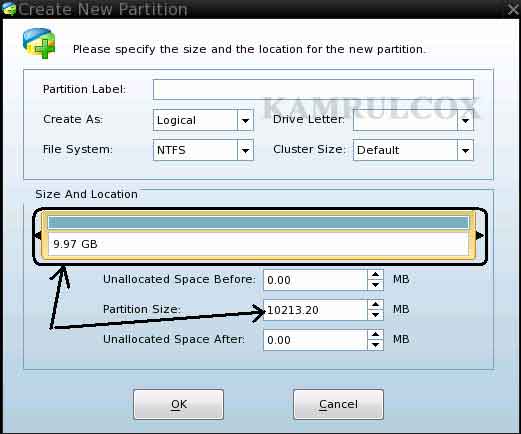Image resolution: width=521 pixels, height=434 pixels.
Task: Click the title bar application icon
Action: pyautogui.click(x=9, y=9)
